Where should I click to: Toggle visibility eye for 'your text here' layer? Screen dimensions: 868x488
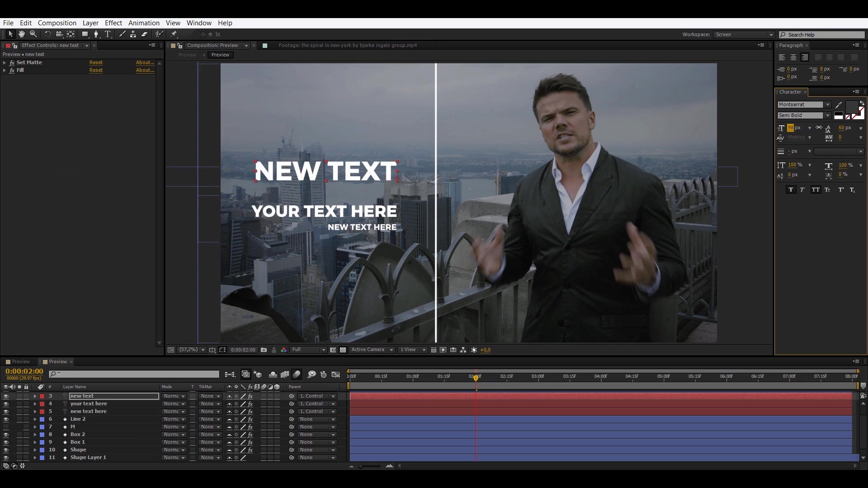[x=5, y=404]
